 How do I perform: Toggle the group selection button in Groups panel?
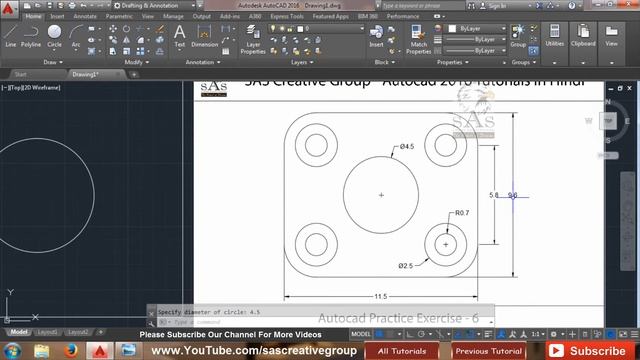click(x=533, y=51)
